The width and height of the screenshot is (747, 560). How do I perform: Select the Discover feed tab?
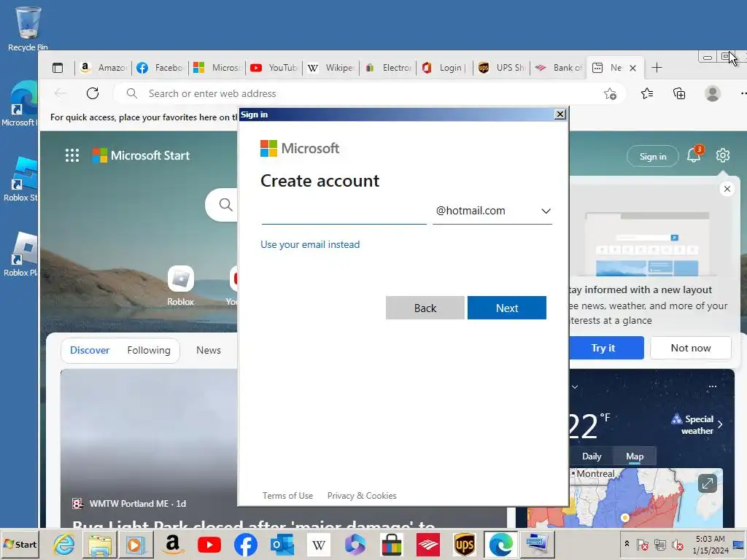pos(90,350)
